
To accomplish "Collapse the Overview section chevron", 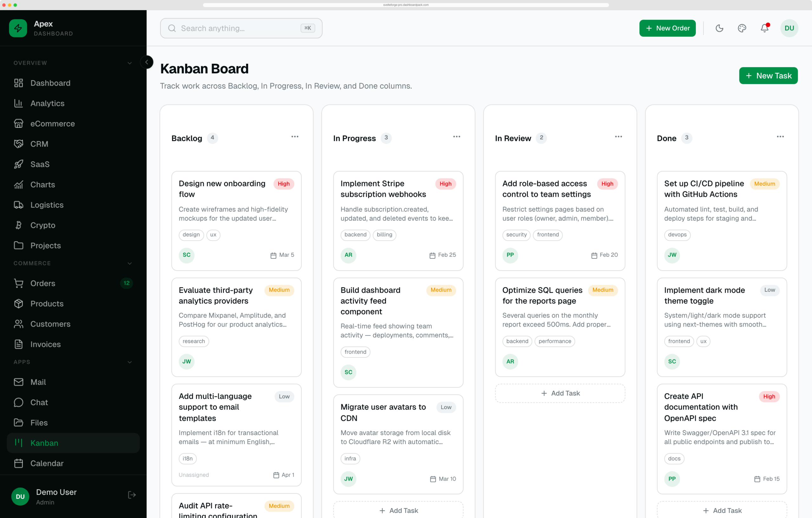I will click(129, 63).
